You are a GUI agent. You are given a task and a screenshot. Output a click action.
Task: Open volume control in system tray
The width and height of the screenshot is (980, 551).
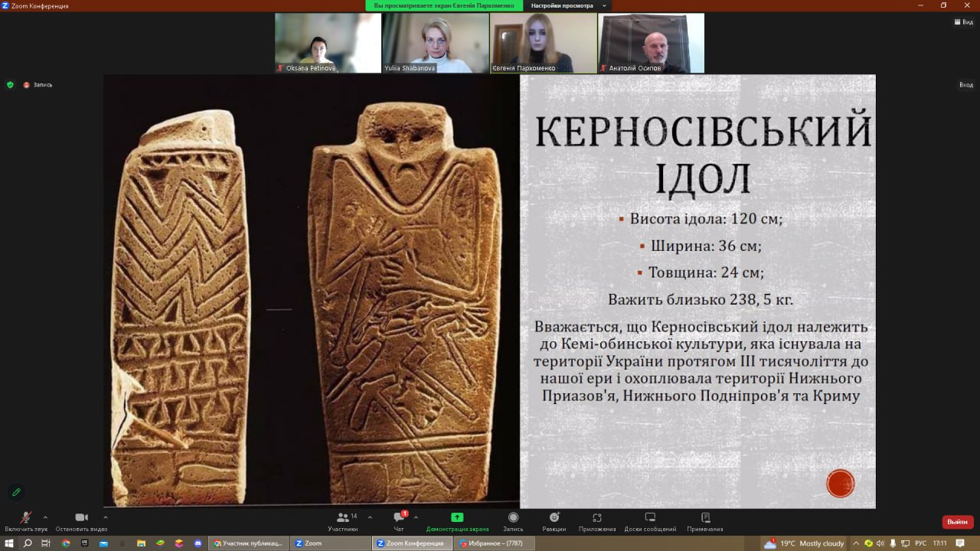(x=880, y=543)
